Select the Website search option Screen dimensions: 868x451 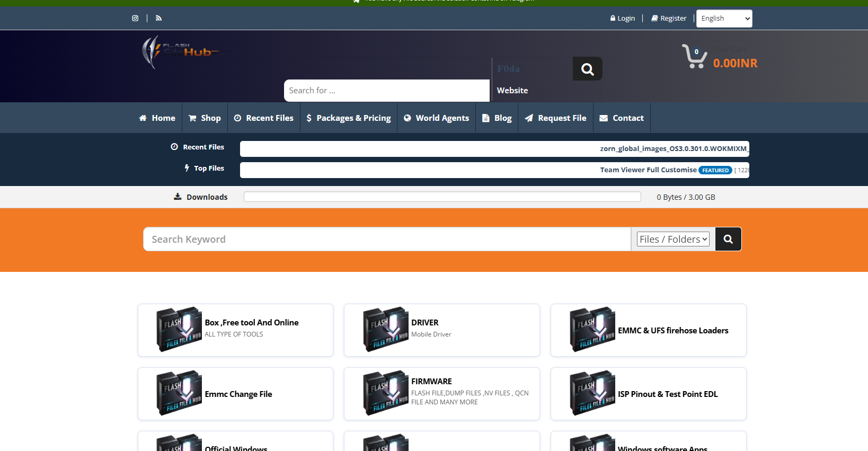click(x=512, y=91)
